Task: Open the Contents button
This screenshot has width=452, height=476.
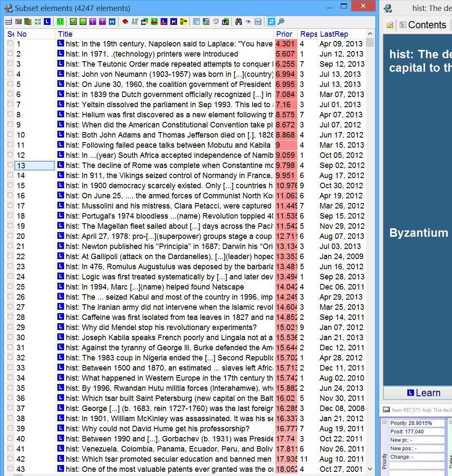Action: pos(422,25)
